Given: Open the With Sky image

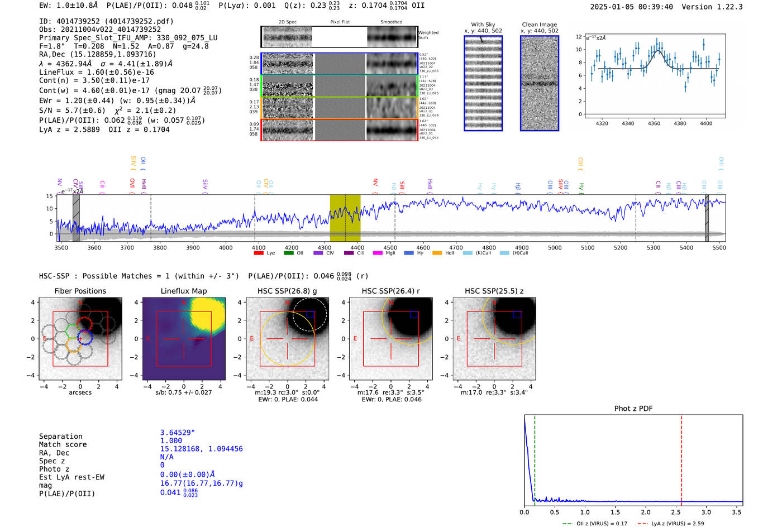Looking at the screenshot, I should pos(483,83).
